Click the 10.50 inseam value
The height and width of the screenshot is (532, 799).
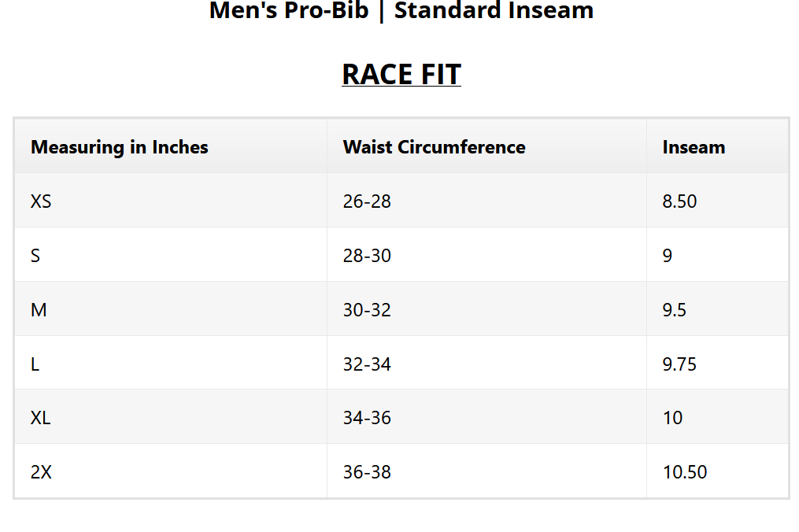tap(685, 472)
